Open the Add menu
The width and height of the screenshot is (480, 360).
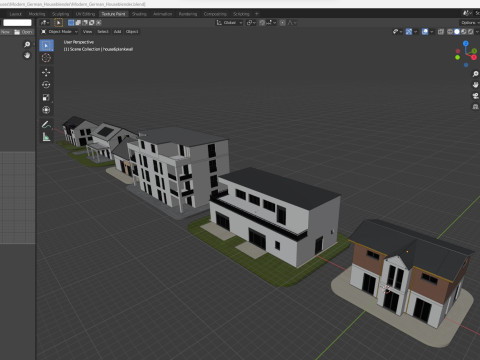click(x=117, y=32)
